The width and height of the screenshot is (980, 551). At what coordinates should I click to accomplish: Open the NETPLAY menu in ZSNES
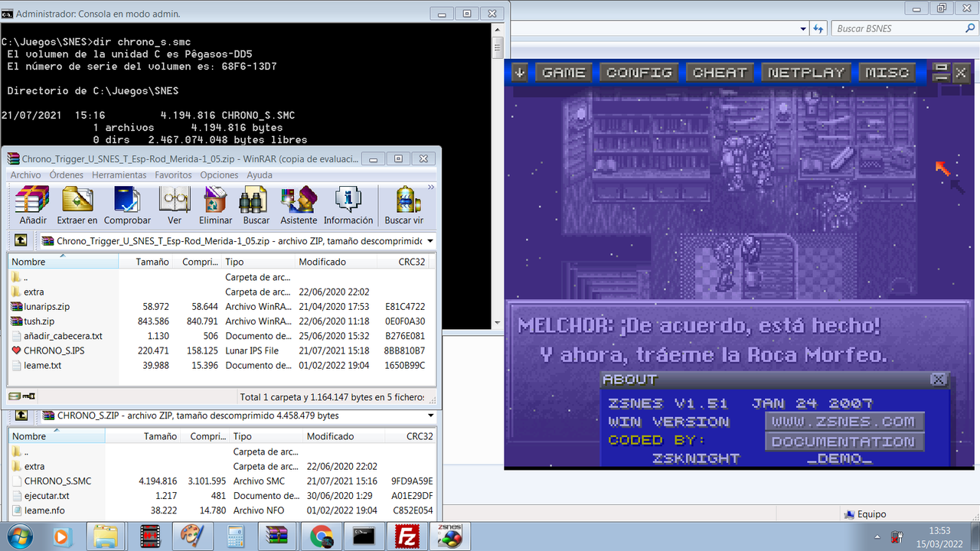pyautogui.click(x=806, y=73)
